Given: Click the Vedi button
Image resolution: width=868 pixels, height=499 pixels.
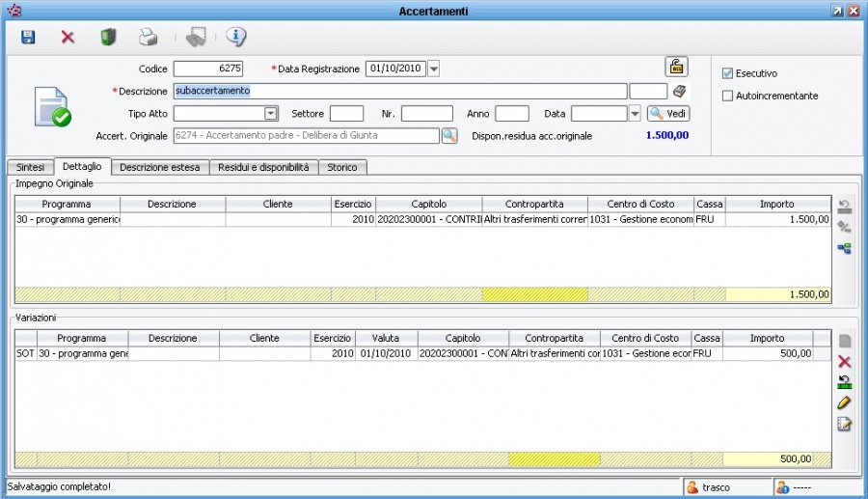Looking at the screenshot, I should [668, 114].
